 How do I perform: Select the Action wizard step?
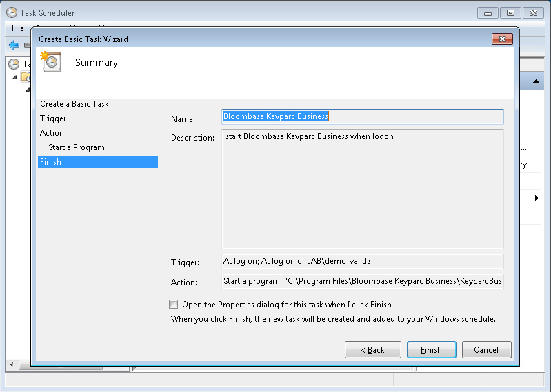tap(52, 133)
